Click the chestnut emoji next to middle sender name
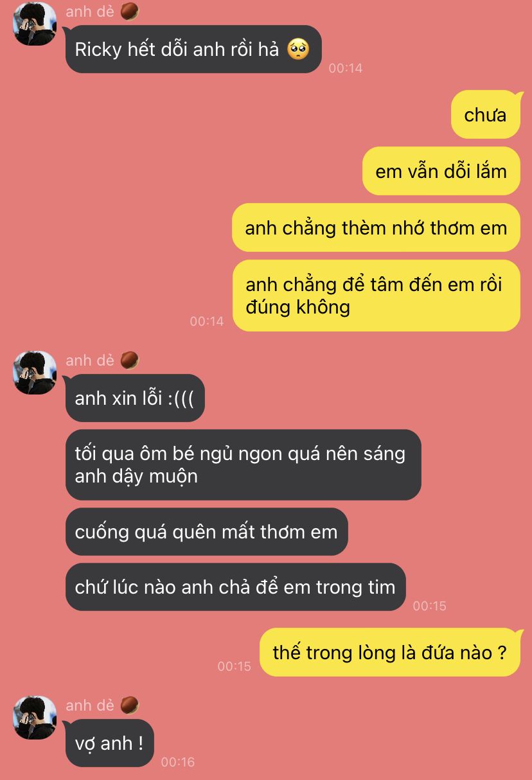Screen dimensions: 532x780 130,360
